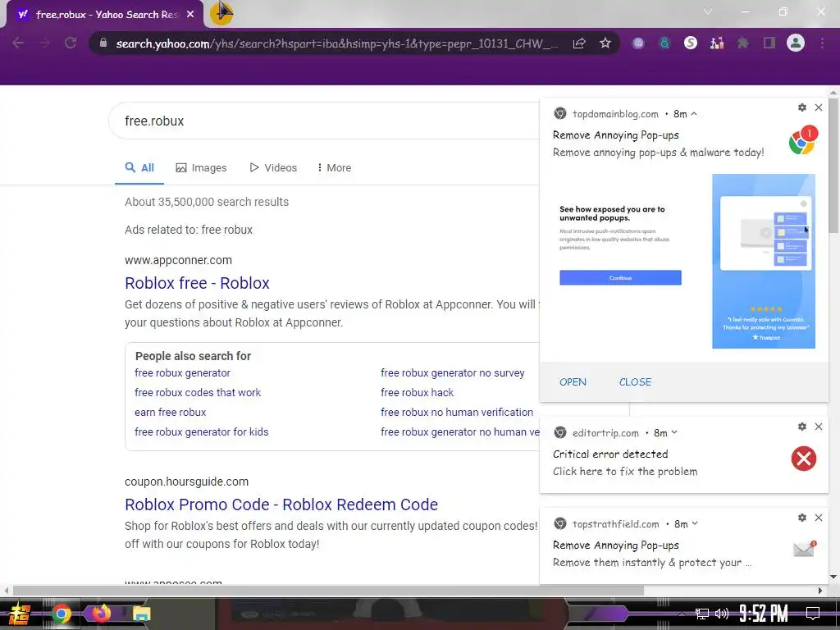
Task: Open the extension icon beside the S icon
Action: 717,43
